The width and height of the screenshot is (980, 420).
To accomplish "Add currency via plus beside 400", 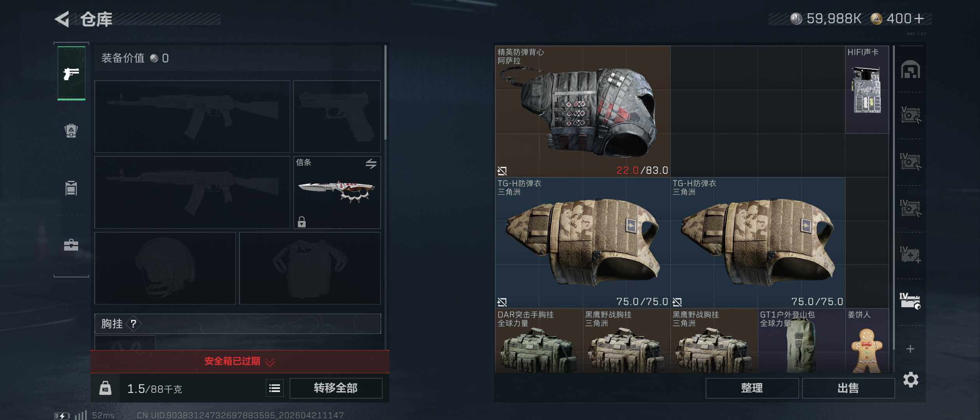I will pos(919,19).
